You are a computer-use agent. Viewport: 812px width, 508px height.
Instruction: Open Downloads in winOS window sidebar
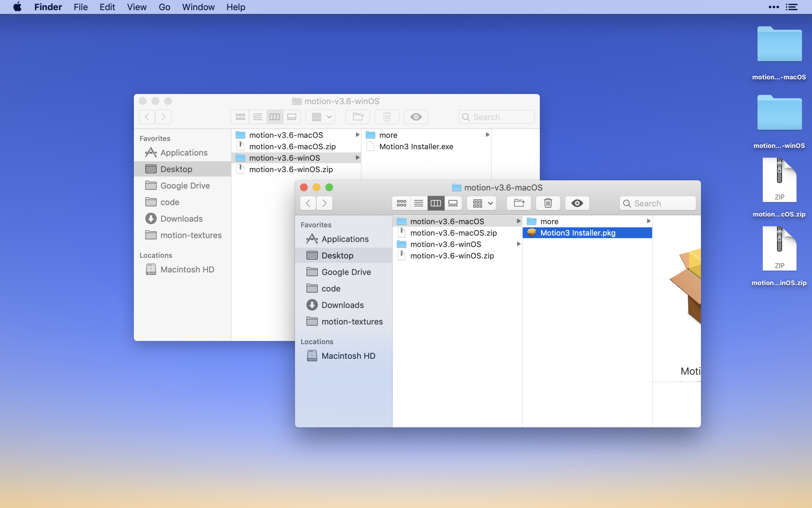click(182, 218)
